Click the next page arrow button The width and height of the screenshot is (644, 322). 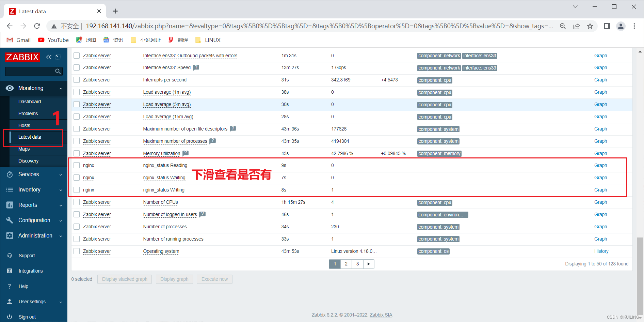click(x=369, y=264)
